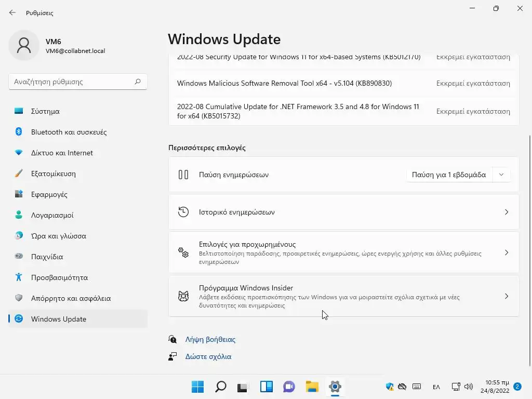Click the search magnifier in settings search box

[x=138, y=82]
